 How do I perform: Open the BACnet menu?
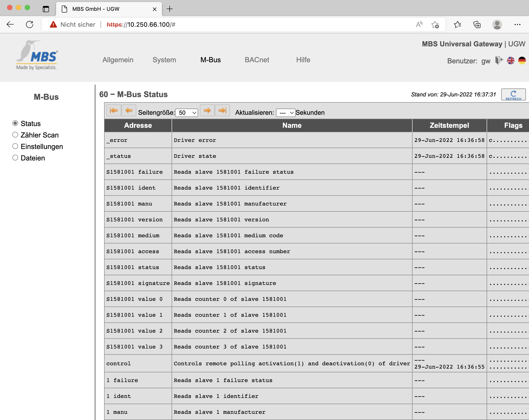[x=257, y=60]
